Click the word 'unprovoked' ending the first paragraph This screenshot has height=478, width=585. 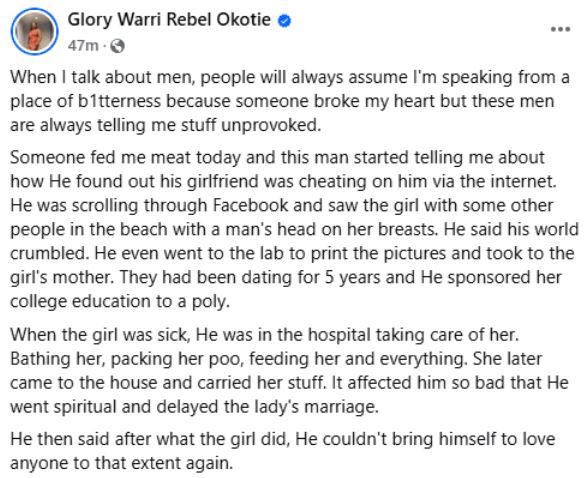[271, 125]
